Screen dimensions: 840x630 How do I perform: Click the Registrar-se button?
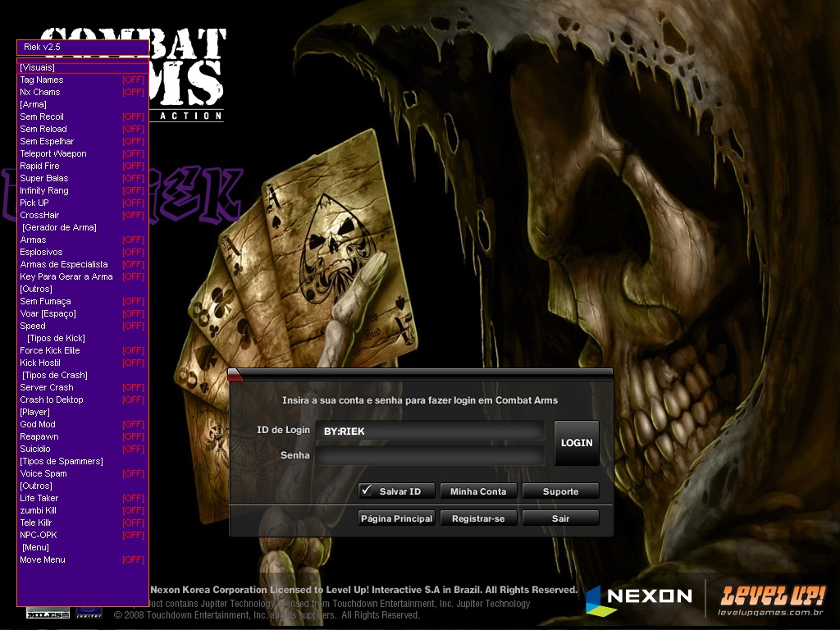point(478,518)
